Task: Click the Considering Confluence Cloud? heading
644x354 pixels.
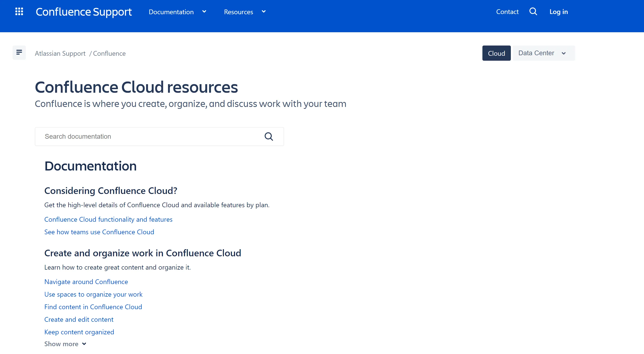Action: (x=111, y=191)
